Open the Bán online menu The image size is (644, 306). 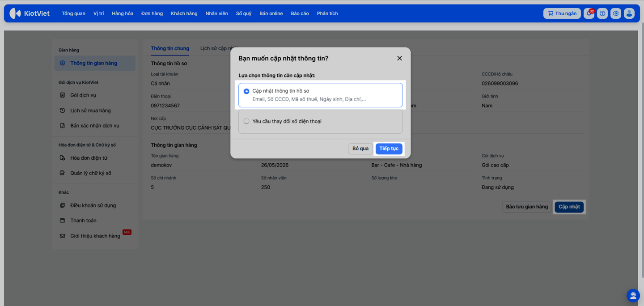click(x=271, y=13)
